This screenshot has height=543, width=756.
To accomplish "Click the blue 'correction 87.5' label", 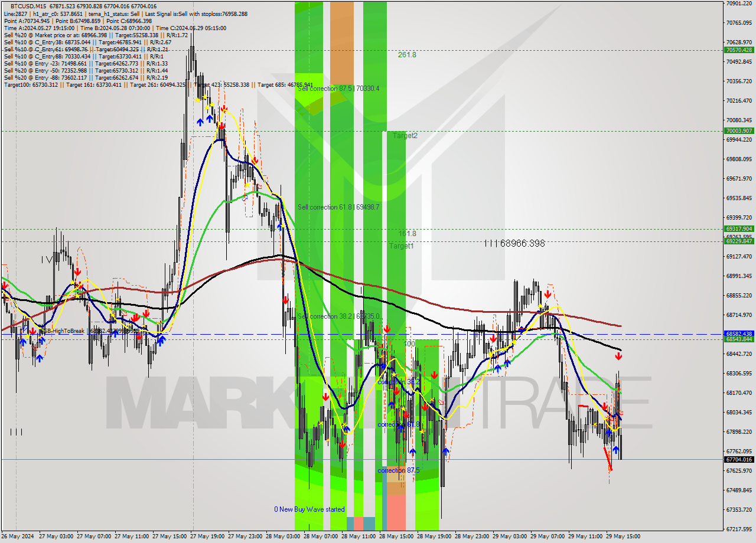I will coord(399,470).
